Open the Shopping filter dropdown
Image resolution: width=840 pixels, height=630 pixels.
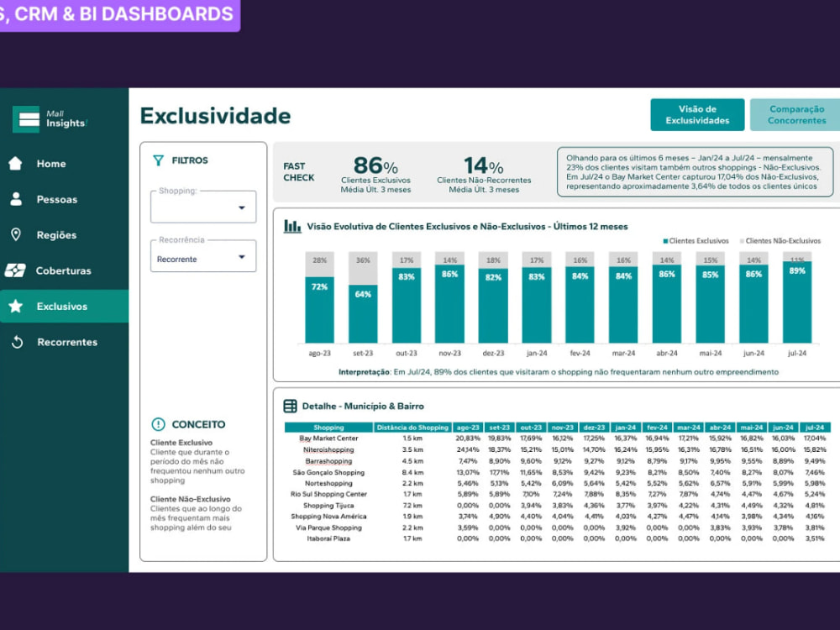coord(203,207)
